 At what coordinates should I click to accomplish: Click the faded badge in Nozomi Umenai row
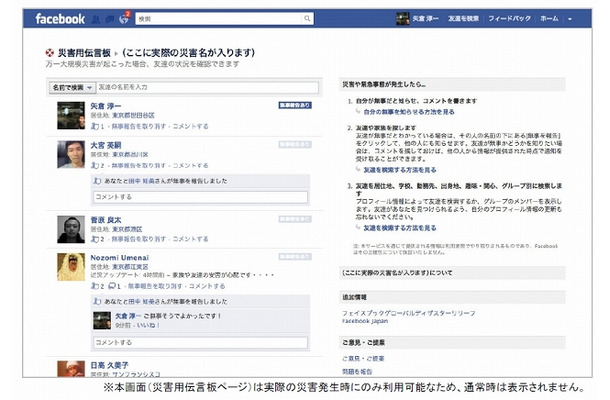(295, 256)
